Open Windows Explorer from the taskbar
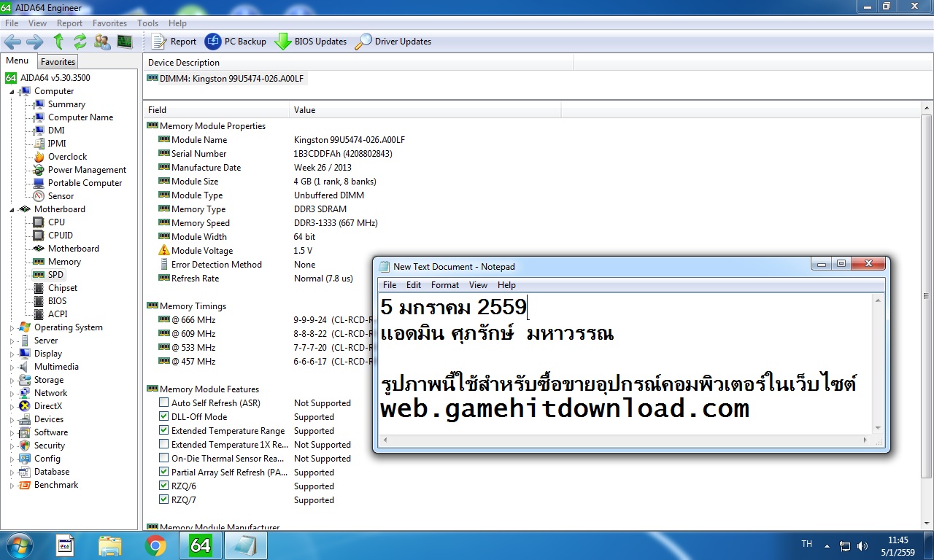Screen dimensions: 934x560 click(x=110, y=545)
